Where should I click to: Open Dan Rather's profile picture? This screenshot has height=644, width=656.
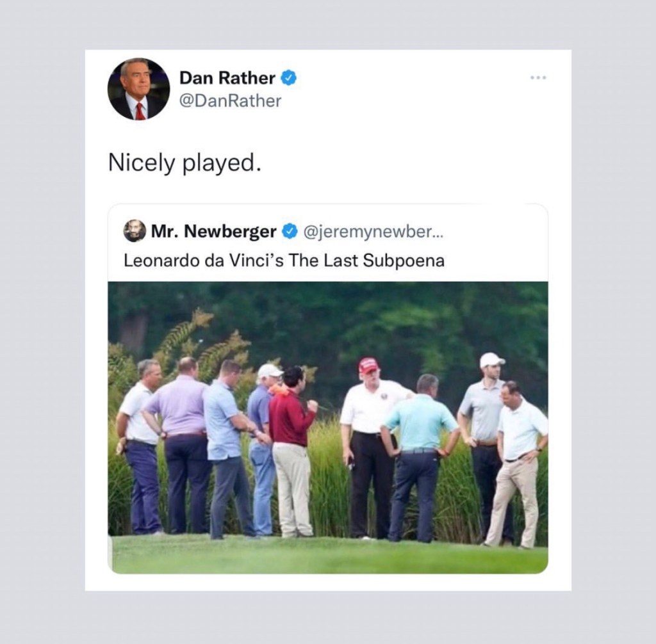coord(138,89)
